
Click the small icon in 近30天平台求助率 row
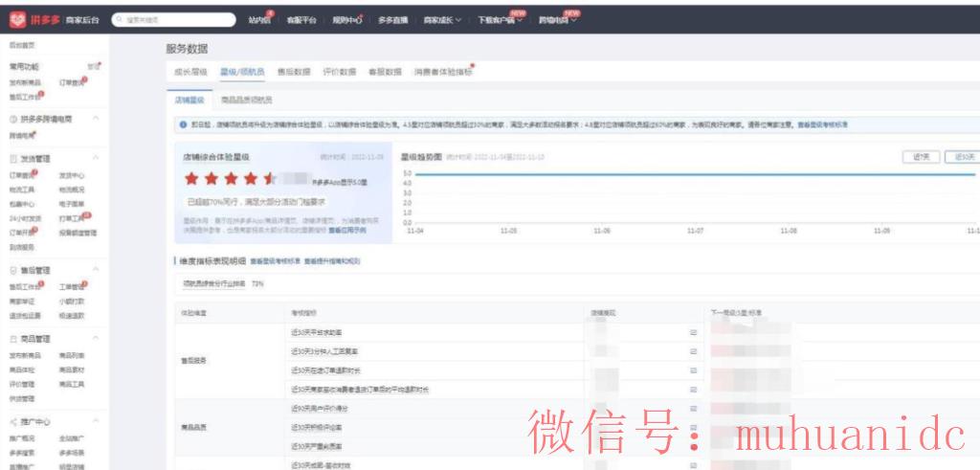693,332
